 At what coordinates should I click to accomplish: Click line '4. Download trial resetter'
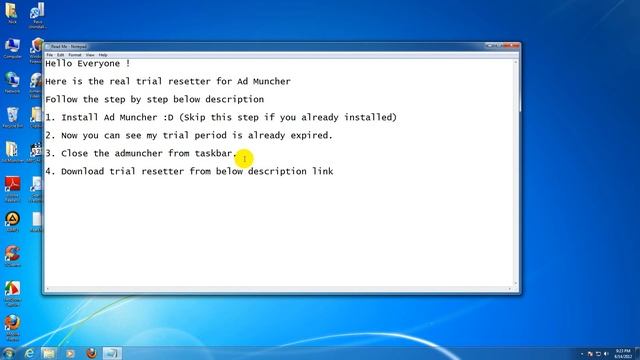[189, 171]
